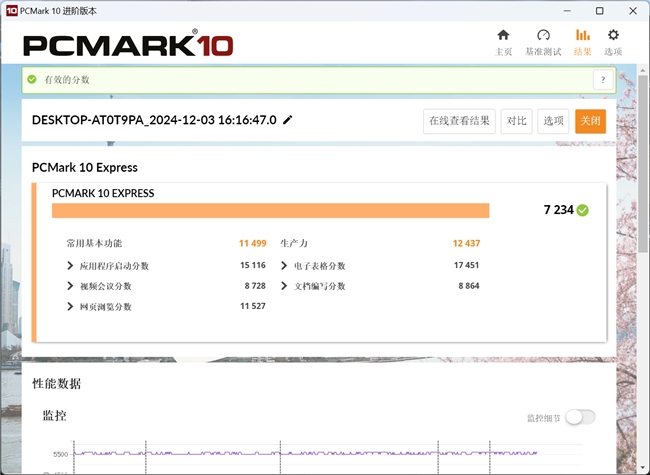The height and width of the screenshot is (475, 650).
Task: Open the 选项 gear icon in header
Action: (613, 35)
